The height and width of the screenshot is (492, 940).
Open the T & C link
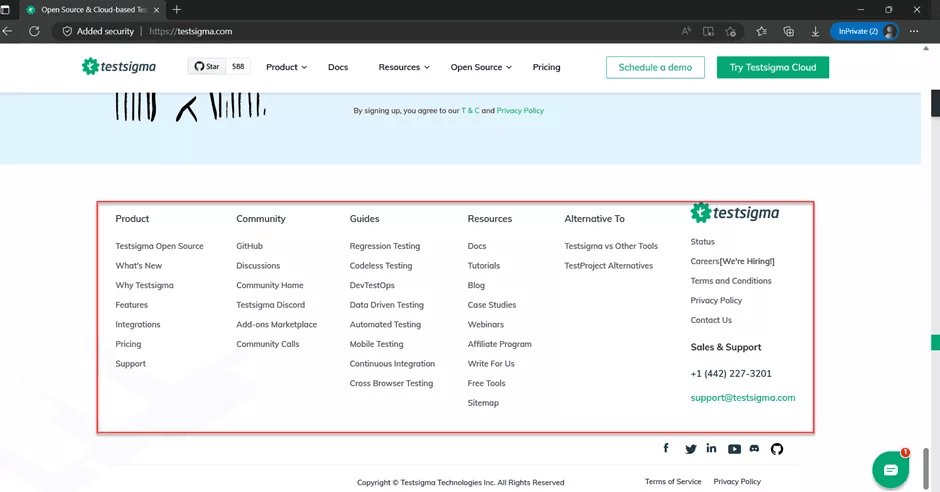coord(470,110)
